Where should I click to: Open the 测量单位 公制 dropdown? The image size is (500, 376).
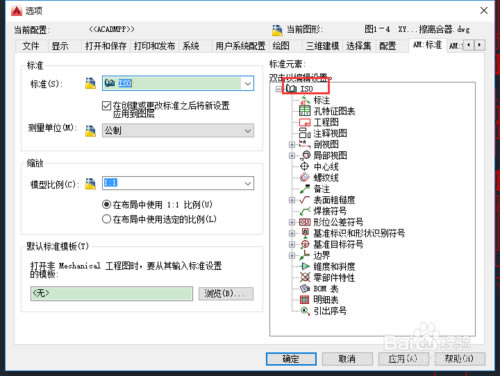(x=248, y=131)
